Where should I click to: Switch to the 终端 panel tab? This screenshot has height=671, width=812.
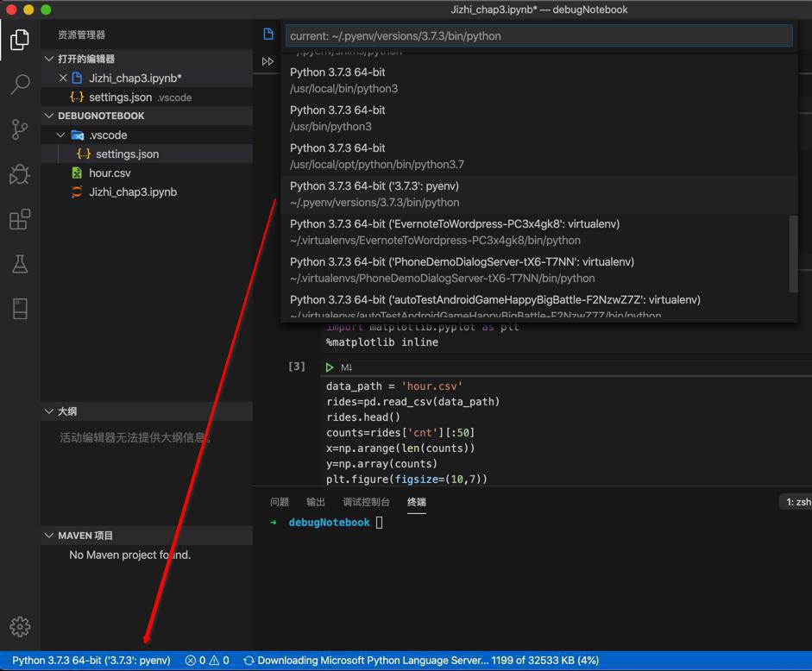(417, 502)
